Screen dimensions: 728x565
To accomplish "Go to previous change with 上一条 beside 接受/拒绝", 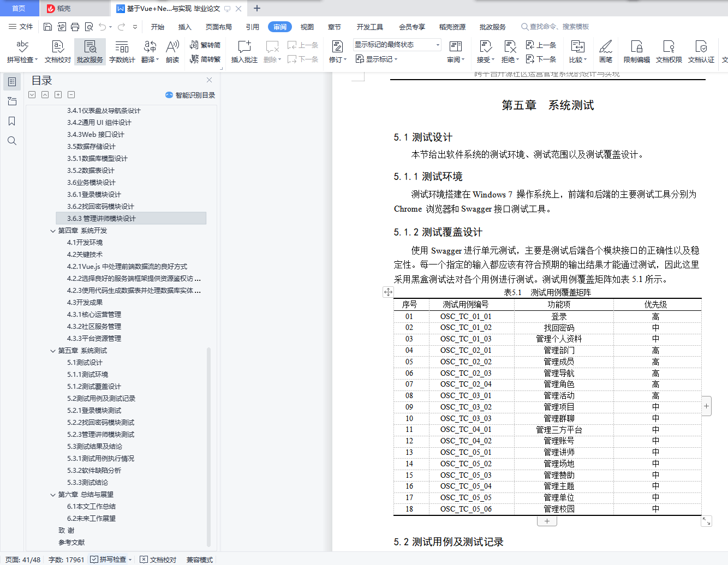I will 541,45.
